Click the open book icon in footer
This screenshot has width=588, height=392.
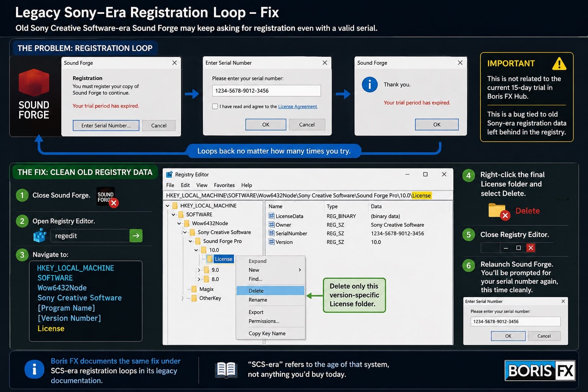pos(226,370)
